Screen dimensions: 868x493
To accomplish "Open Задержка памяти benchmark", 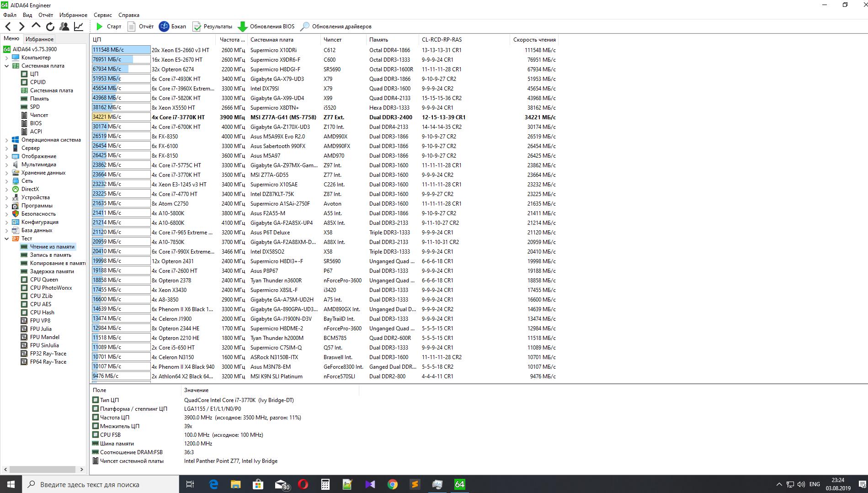I will tap(52, 271).
